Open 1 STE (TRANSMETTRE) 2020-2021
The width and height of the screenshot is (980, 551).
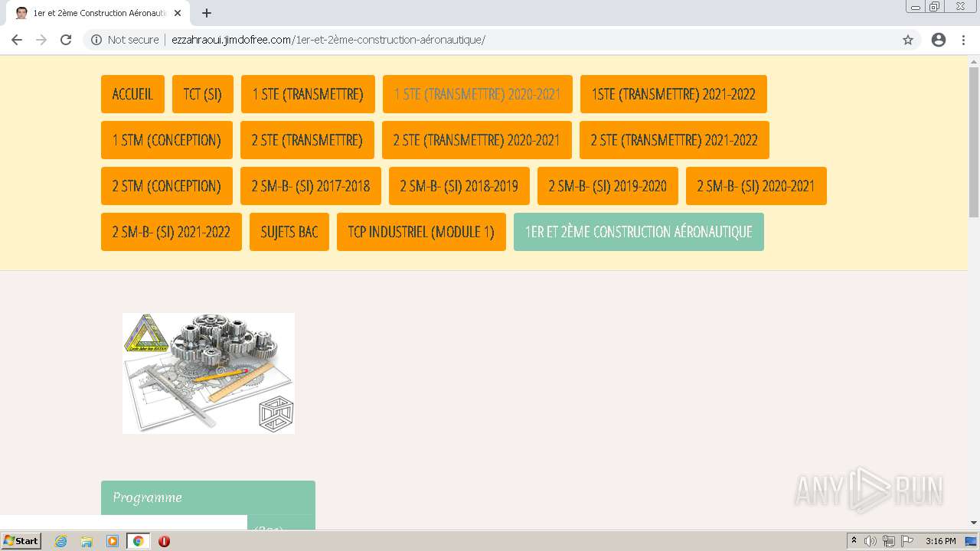click(478, 94)
